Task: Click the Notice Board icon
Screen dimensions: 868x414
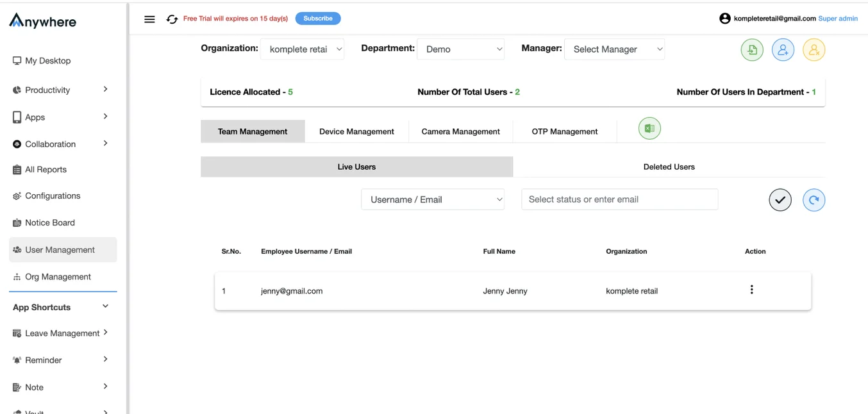Action: (17, 223)
